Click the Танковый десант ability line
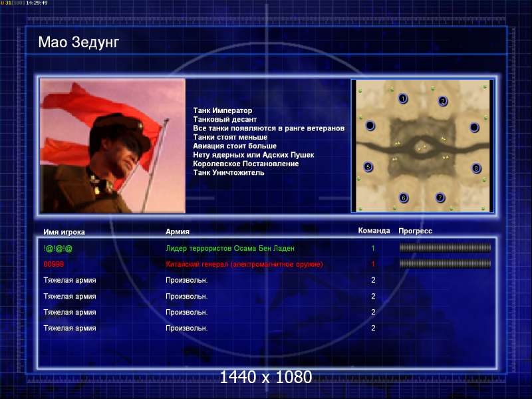This screenshot has height=399, width=532. [x=225, y=120]
